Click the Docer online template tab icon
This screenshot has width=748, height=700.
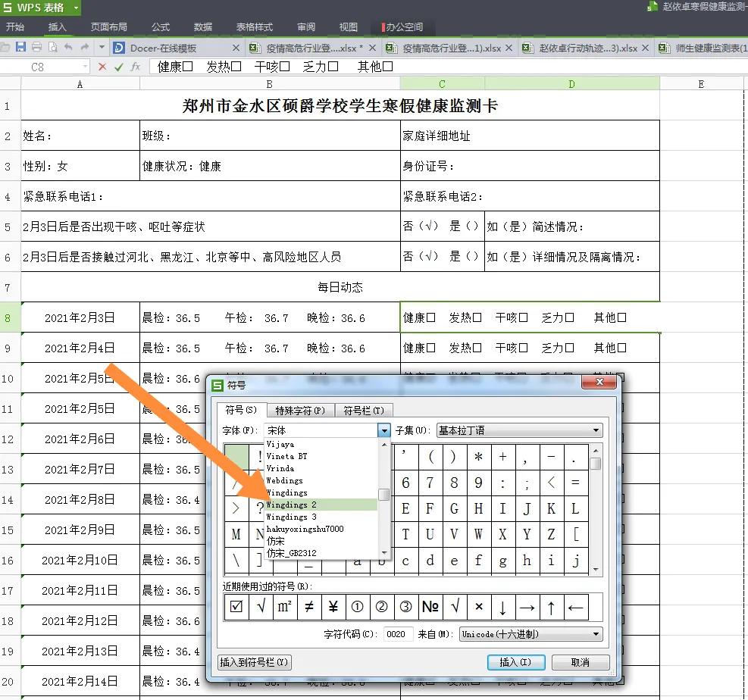119,48
